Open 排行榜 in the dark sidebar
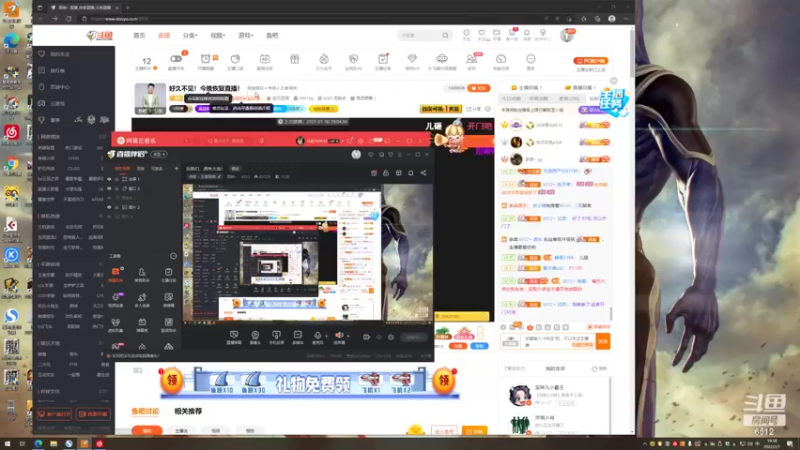The image size is (800, 450). pyautogui.click(x=58, y=70)
